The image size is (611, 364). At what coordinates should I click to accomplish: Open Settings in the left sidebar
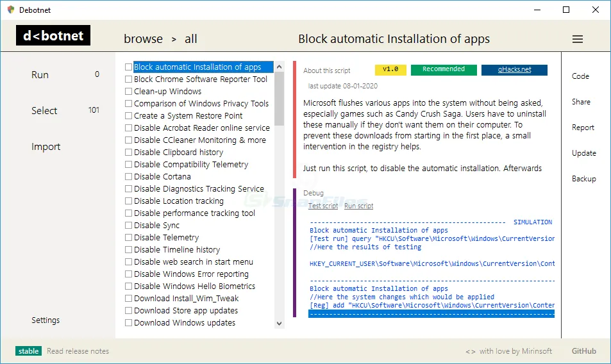(46, 320)
